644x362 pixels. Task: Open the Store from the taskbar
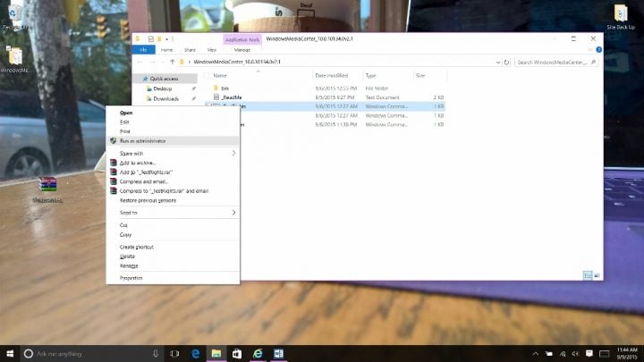coord(236,353)
